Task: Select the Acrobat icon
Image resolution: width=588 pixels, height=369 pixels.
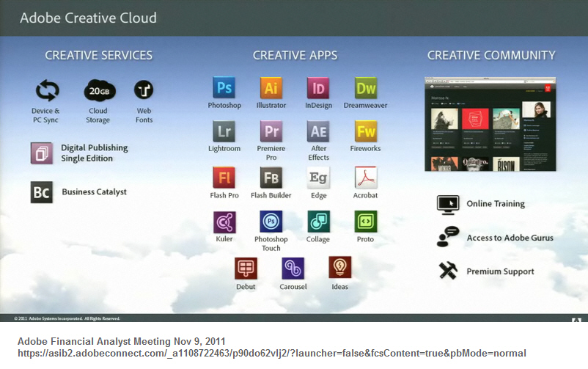Action: [x=365, y=178]
